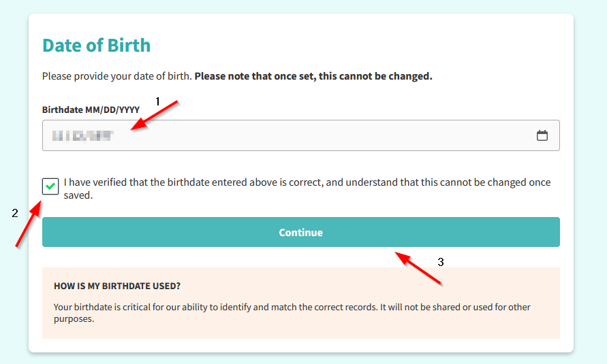This screenshot has height=364, width=607.
Task: Click inside the Birthdate input field
Action: (x=301, y=135)
